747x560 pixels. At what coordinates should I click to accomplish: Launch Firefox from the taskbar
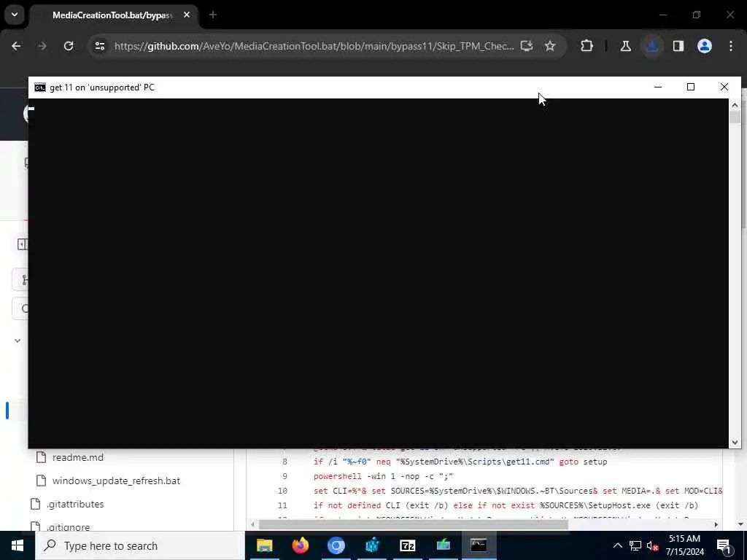coord(300,545)
